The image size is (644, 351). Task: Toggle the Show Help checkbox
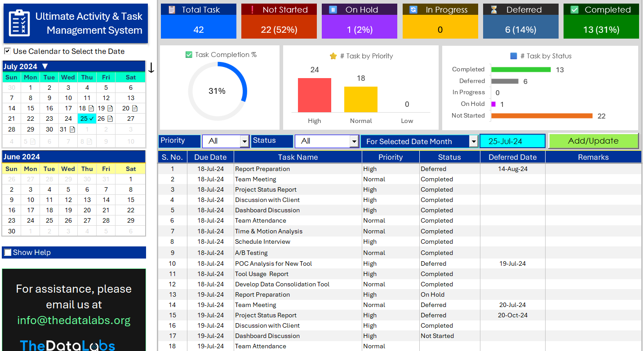pyautogui.click(x=7, y=252)
